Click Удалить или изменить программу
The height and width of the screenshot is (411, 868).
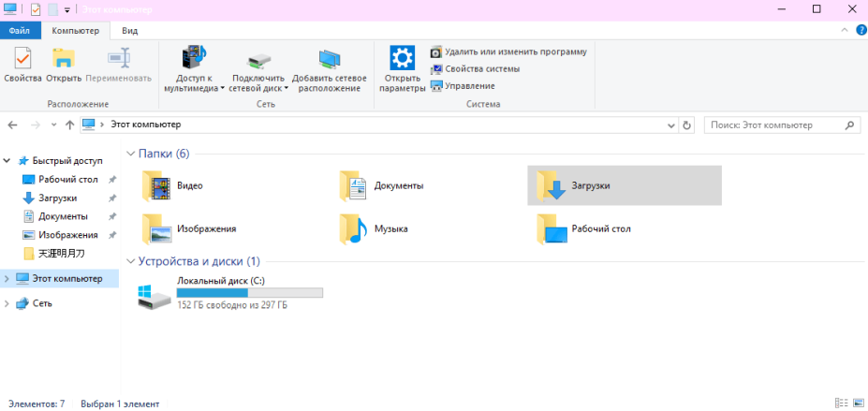point(508,52)
